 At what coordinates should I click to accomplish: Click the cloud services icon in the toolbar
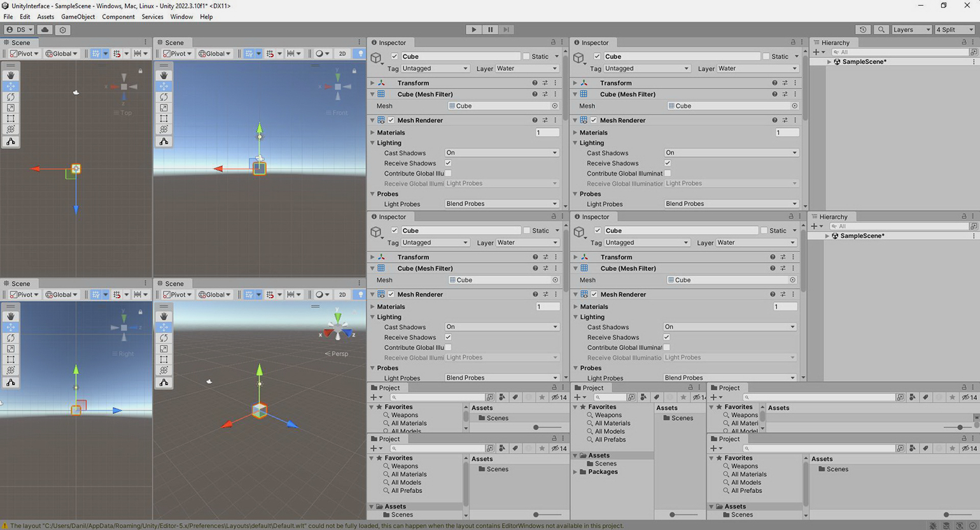pos(45,29)
